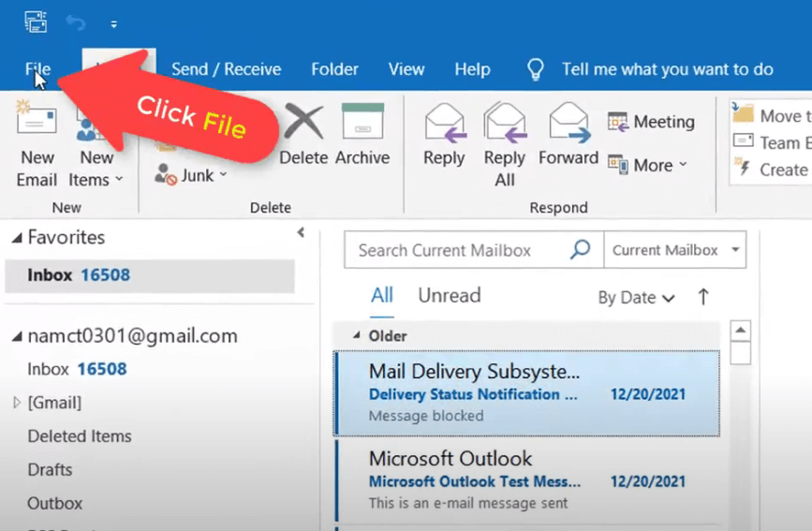Click the Send/Receive All Folders quick access icon

(x=36, y=22)
